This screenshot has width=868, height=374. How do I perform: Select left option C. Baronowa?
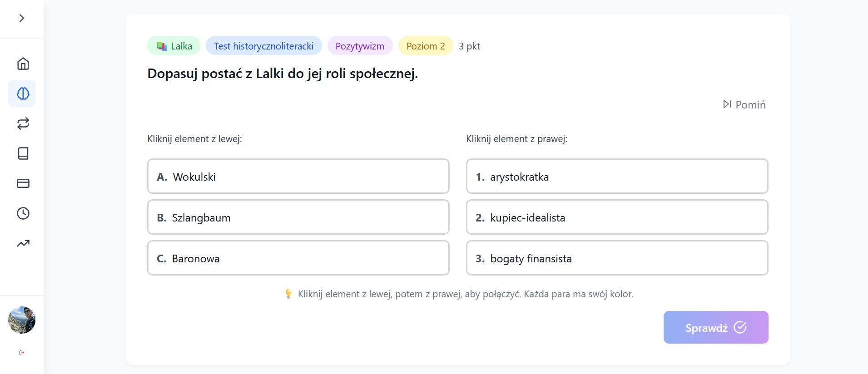point(298,258)
